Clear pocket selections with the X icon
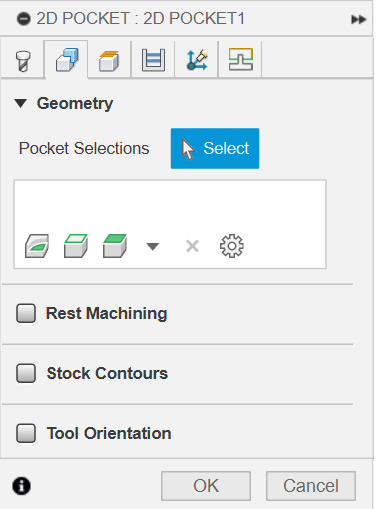 point(192,246)
